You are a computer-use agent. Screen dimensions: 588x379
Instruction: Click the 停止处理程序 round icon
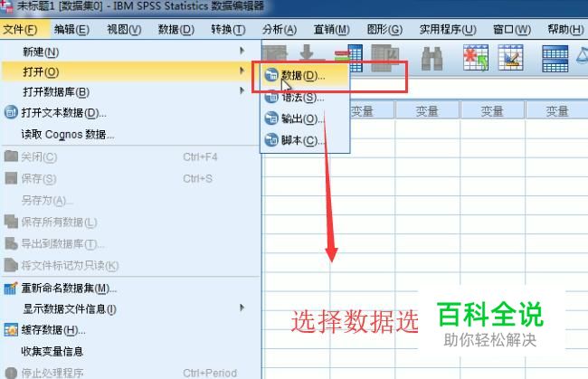pyautogui.click(x=11, y=373)
